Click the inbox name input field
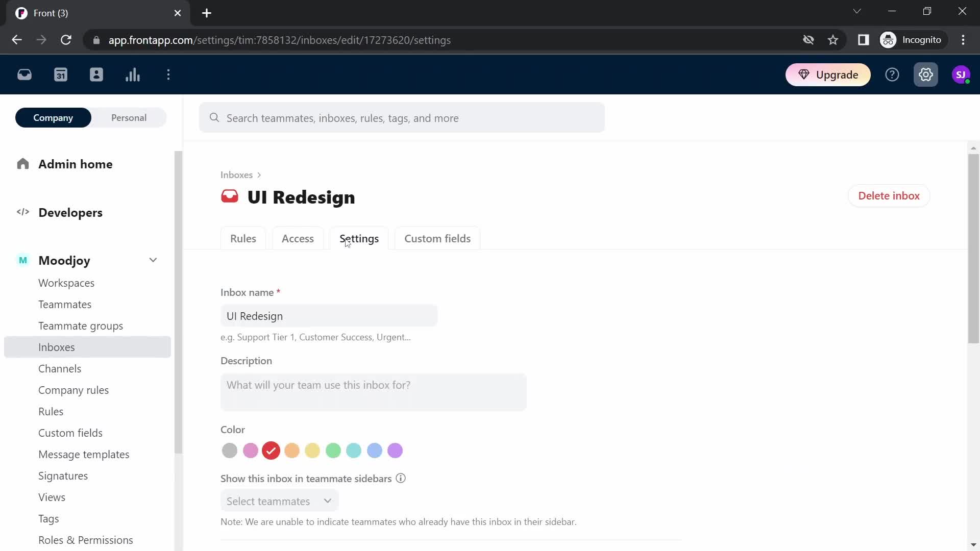This screenshot has height=551, width=980. point(329,316)
